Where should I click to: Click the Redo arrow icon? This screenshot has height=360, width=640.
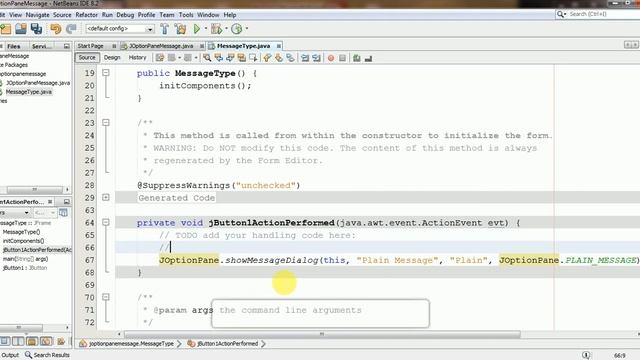coord(71,29)
